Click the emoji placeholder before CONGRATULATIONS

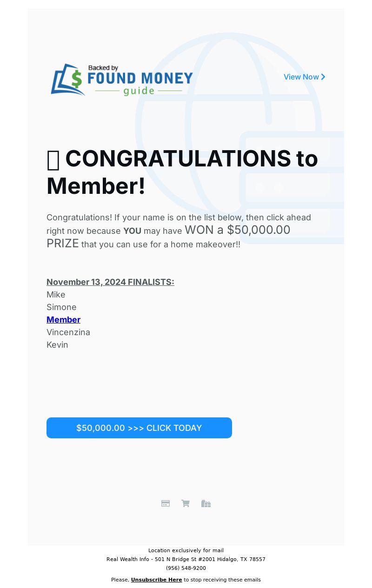(53, 160)
